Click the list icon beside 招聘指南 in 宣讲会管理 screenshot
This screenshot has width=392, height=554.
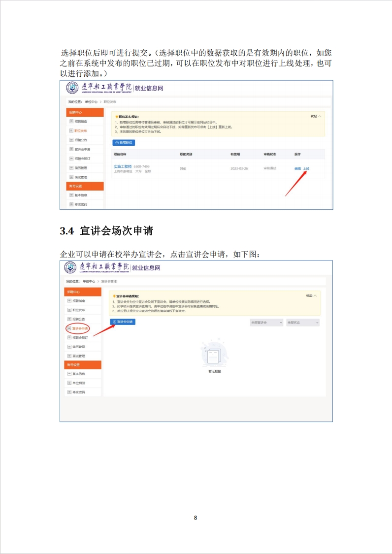(69, 301)
